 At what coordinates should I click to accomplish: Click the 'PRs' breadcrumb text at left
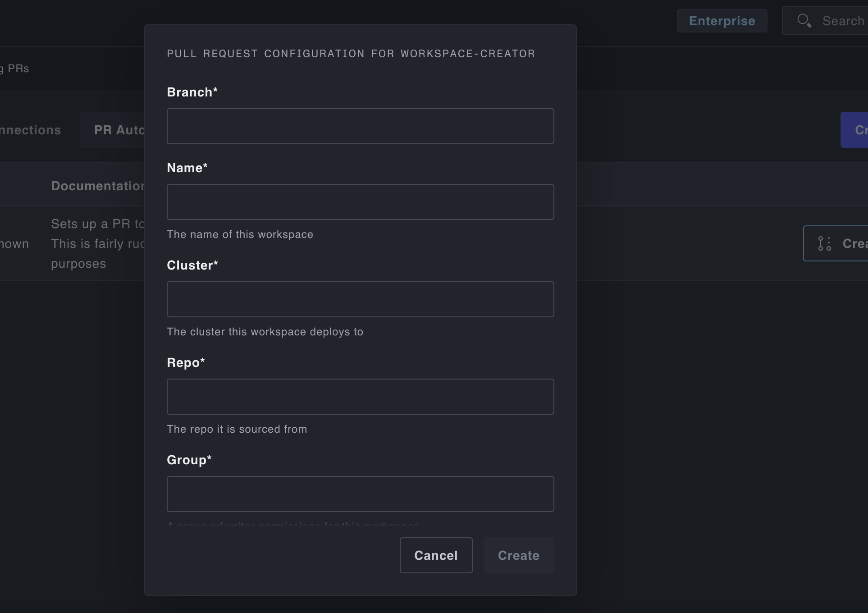[18, 69]
